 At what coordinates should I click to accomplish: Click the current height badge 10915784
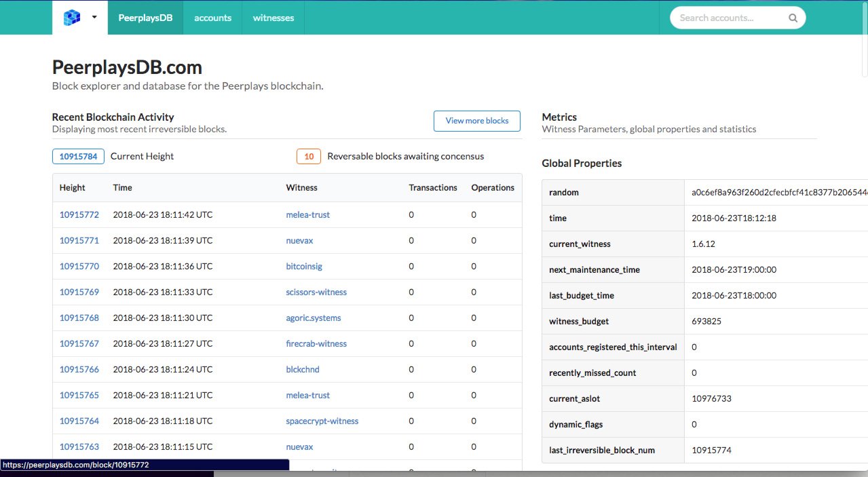[78, 157]
